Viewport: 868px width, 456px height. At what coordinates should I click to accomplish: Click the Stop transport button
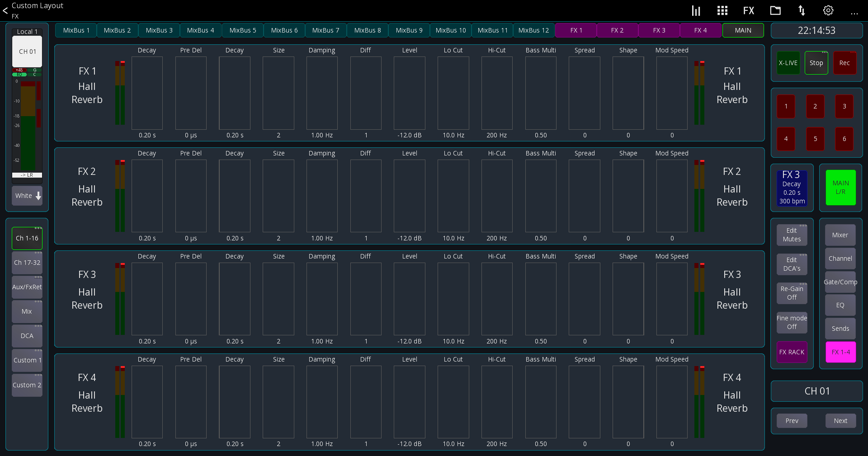click(816, 63)
